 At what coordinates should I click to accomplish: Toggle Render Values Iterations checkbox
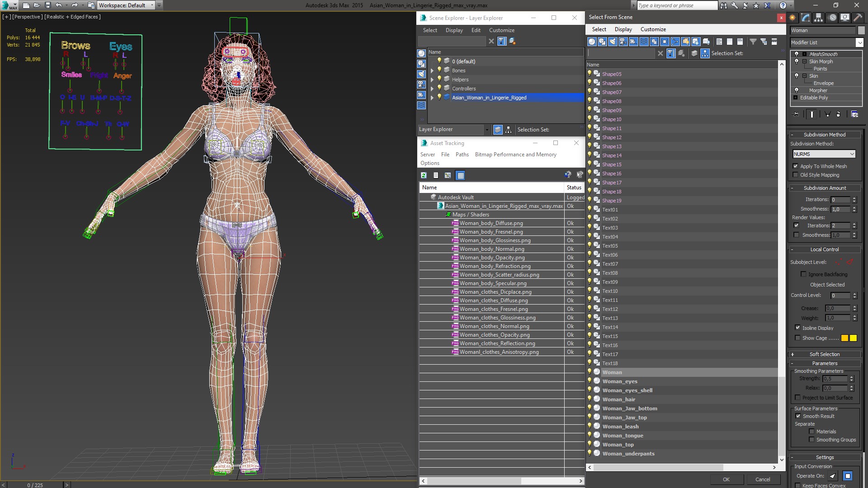point(796,225)
